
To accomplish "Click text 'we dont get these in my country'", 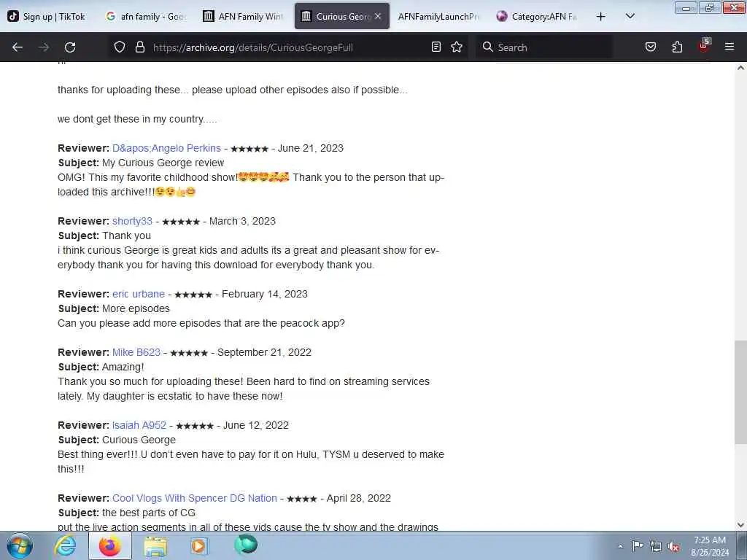I will 137,119.
